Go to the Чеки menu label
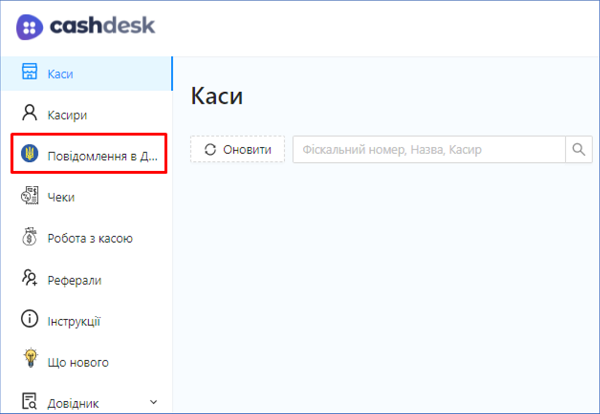 [x=61, y=198]
